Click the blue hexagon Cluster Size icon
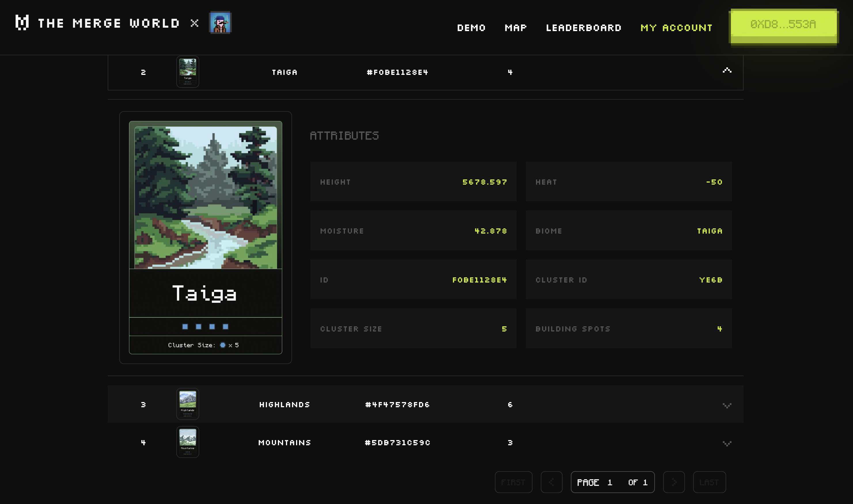This screenshot has height=504, width=853. point(223,345)
